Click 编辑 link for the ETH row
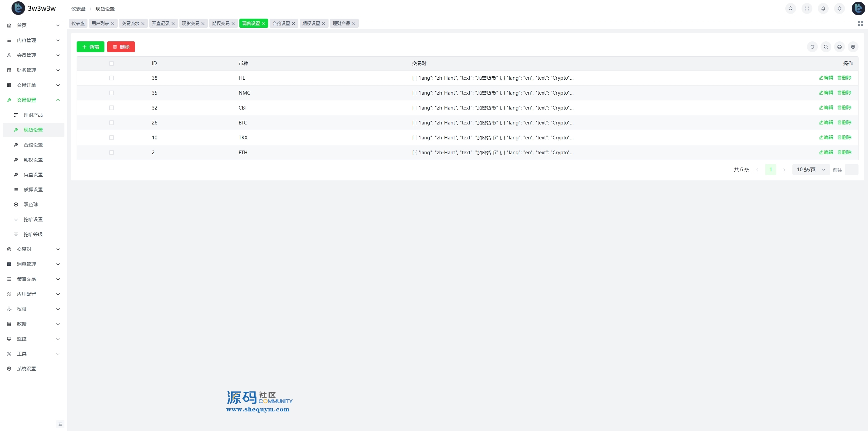Image resolution: width=868 pixels, height=431 pixels. [826, 152]
